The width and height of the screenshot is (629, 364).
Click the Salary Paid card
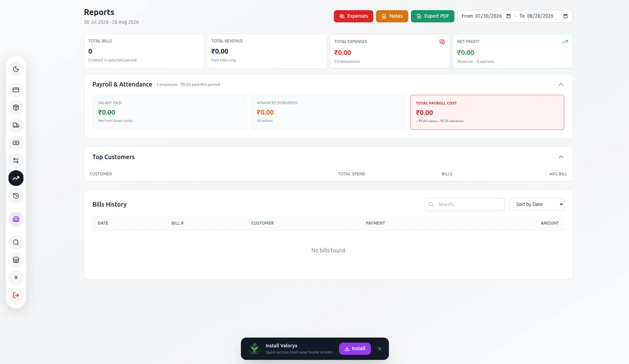(x=169, y=112)
